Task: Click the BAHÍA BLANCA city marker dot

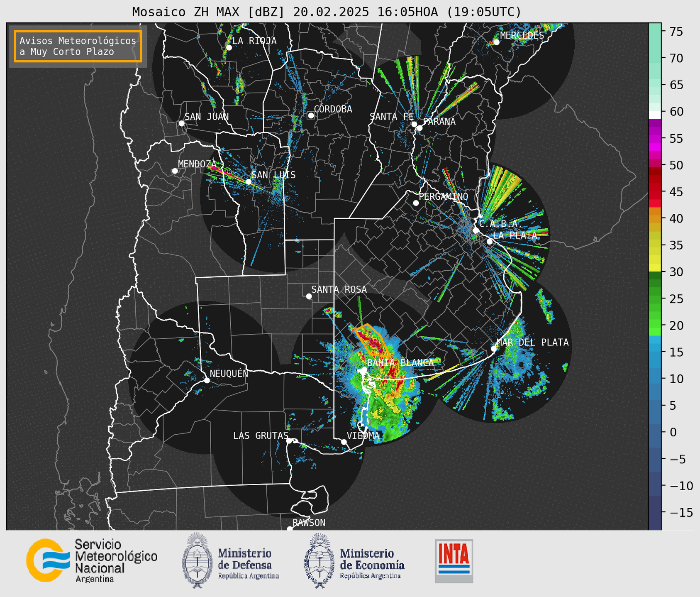Action: pyautogui.click(x=363, y=369)
